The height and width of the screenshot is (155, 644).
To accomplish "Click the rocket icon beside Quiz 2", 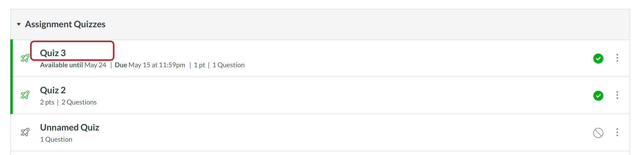I will pos(25,95).
